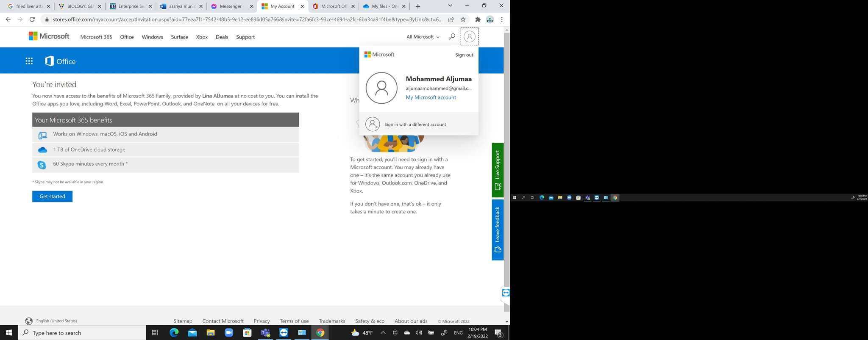Open the Windows Start menu
This screenshot has height=340, width=868.
click(x=9, y=333)
